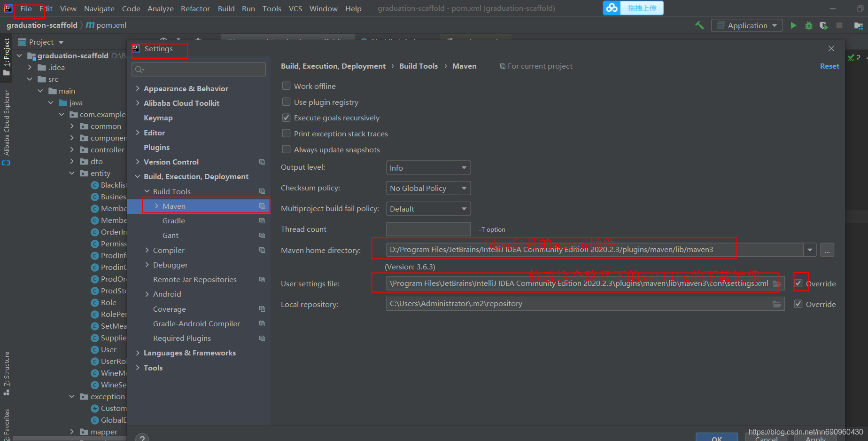Open the VCS menu

295,8
